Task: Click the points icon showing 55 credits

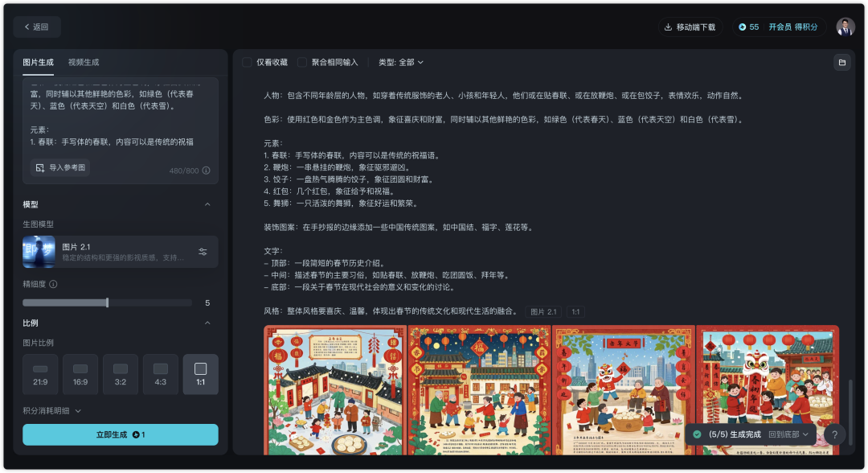Action: pyautogui.click(x=741, y=27)
